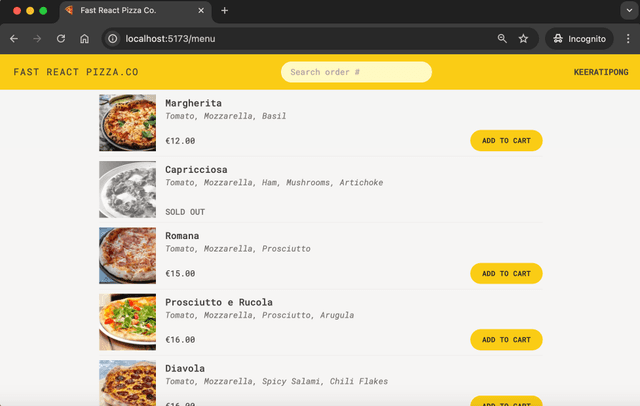Focus the Search order # field
Viewport: 640px width, 406px height.
[356, 72]
